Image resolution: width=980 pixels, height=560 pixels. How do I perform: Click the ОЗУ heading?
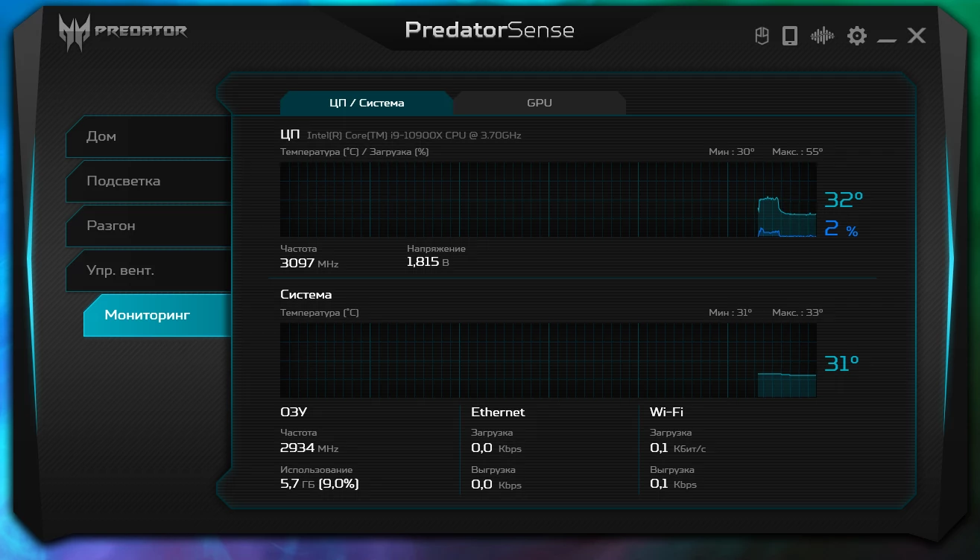click(294, 412)
